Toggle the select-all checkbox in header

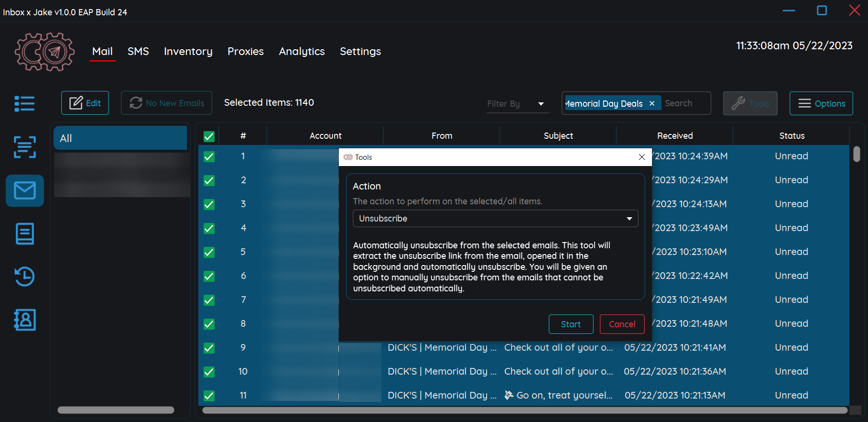[209, 136]
